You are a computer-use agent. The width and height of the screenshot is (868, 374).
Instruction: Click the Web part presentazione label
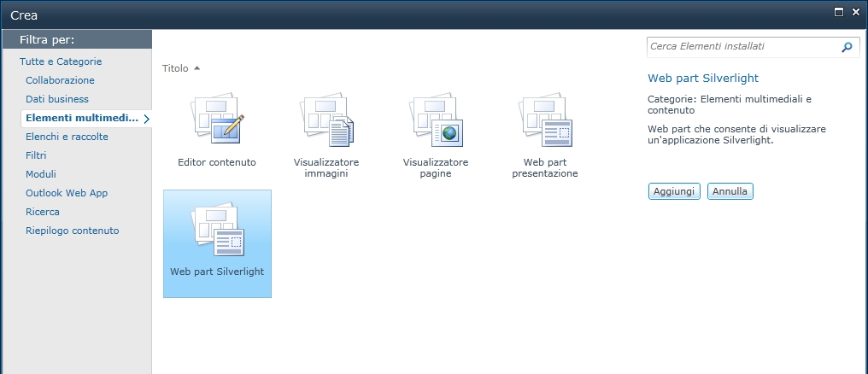(x=545, y=168)
